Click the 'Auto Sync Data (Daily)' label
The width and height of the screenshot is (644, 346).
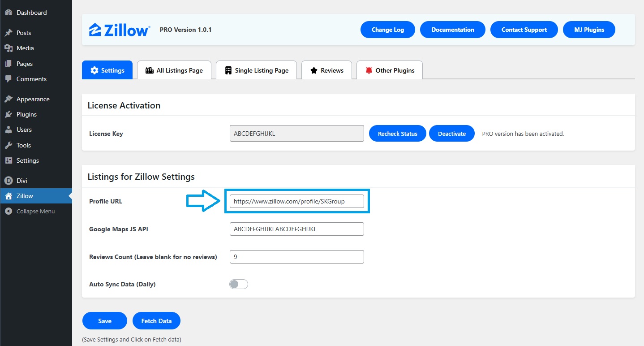pos(122,284)
